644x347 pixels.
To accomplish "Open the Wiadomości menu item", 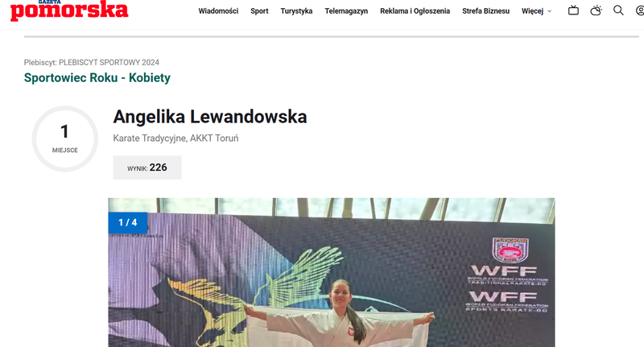I will [x=218, y=11].
